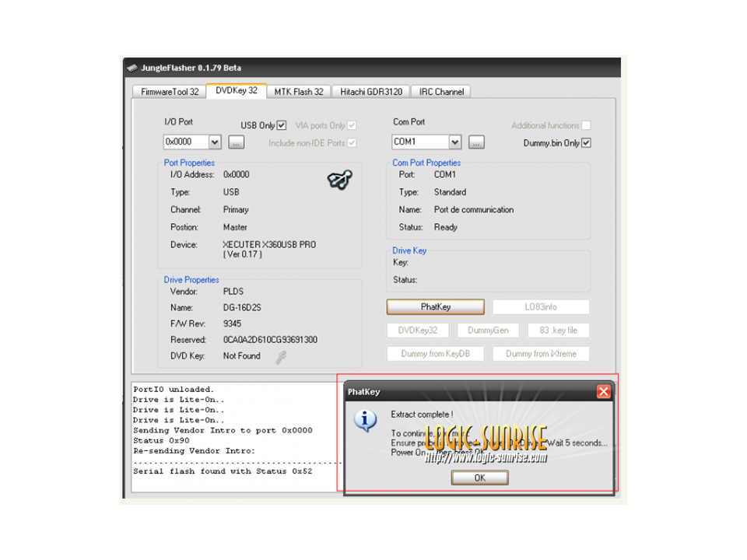Click the 'Com Port Properties' group heading
The width and height of the screenshot is (747, 560).
tap(426, 163)
